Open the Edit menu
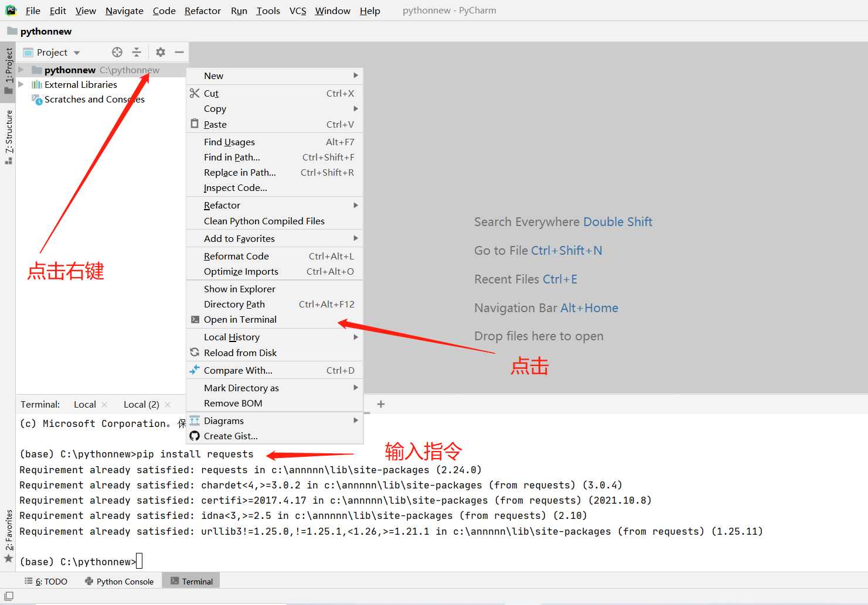This screenshot has height=605, width=868. tap(58, 11)
